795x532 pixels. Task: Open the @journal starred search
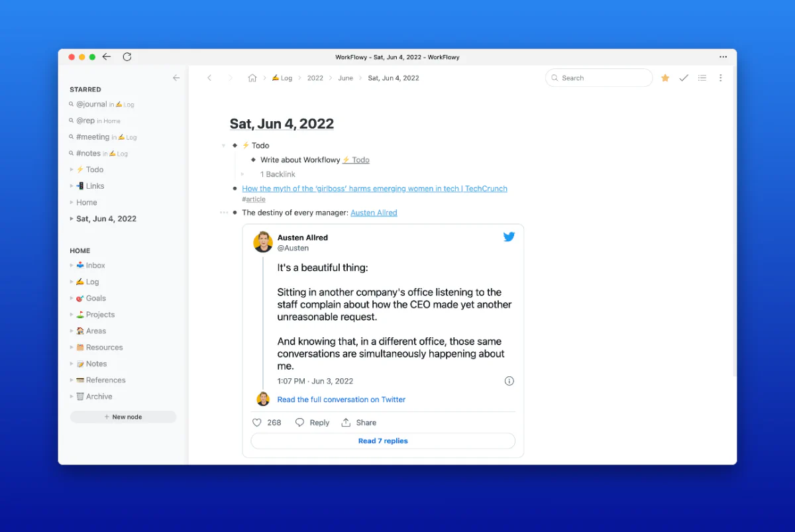[91, 105]
